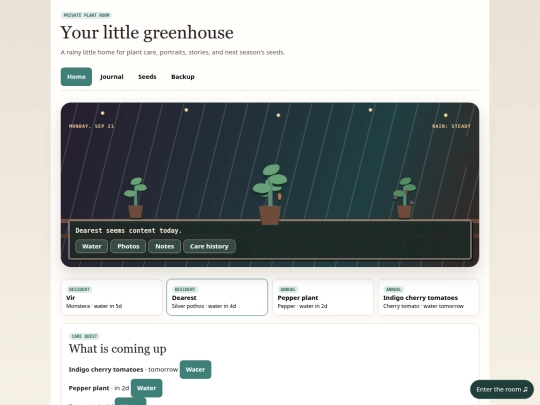Click the 'PRIVATE PLANT ROOM' badge
Image resolution: width=540 pixels, height=405 pixels.
[x=86, y=15]
